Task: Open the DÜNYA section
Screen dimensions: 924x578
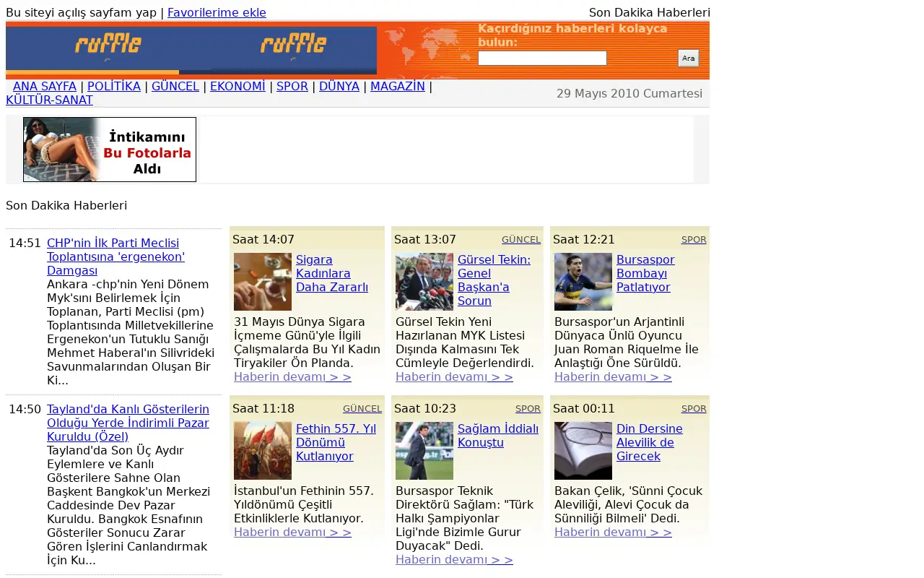Action: (339, 86)
